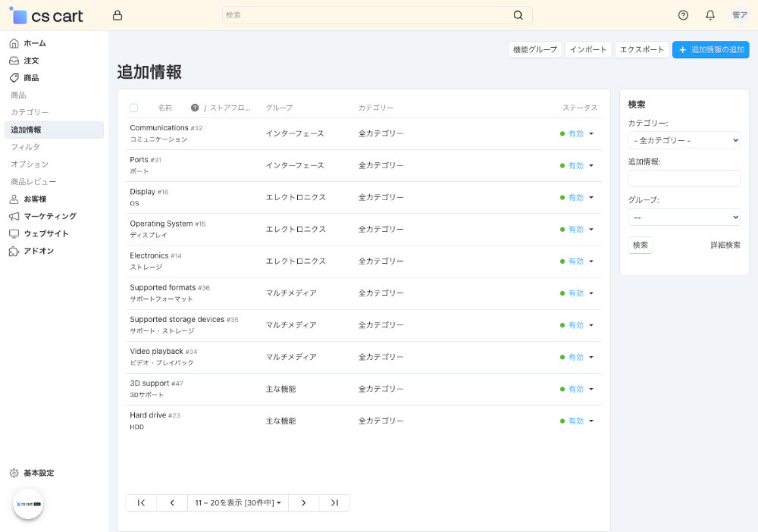Click the notification bell icon
The width and height of the screenshot is (758, 532).
[711, 15]
